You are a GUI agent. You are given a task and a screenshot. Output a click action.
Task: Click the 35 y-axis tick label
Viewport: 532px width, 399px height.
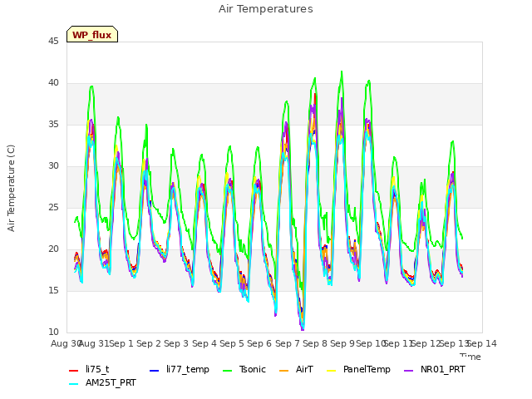click(x=53, y=125)
